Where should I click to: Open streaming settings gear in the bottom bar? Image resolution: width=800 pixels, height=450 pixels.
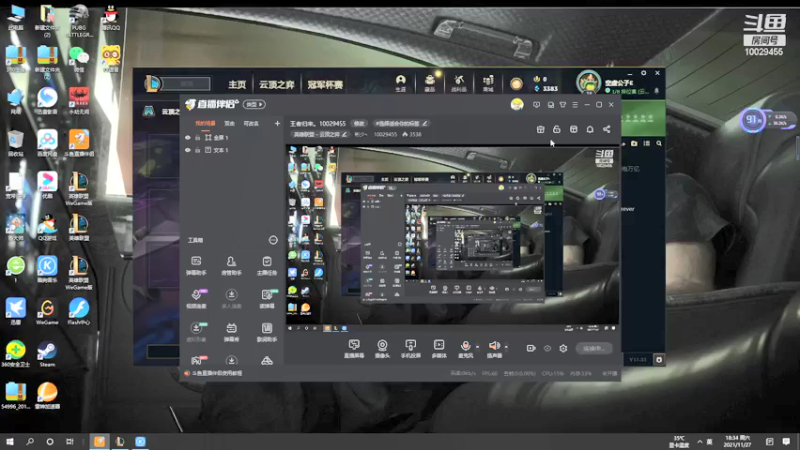pyautogui.click(x=563, y=348)
